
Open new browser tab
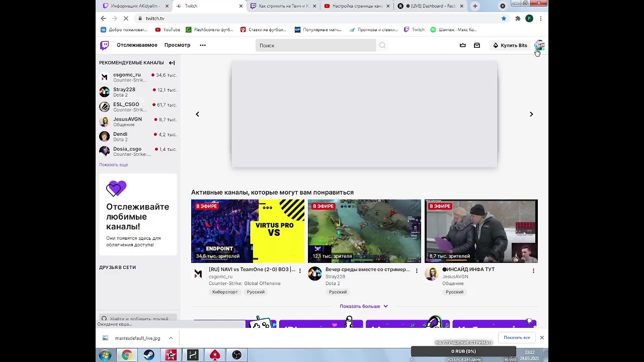[475, 6]
